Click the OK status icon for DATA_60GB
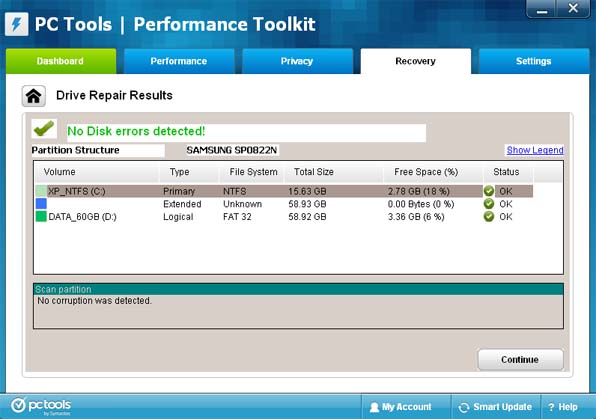The height and width of the screenshot is (419, 596). (x=489, y=217)
